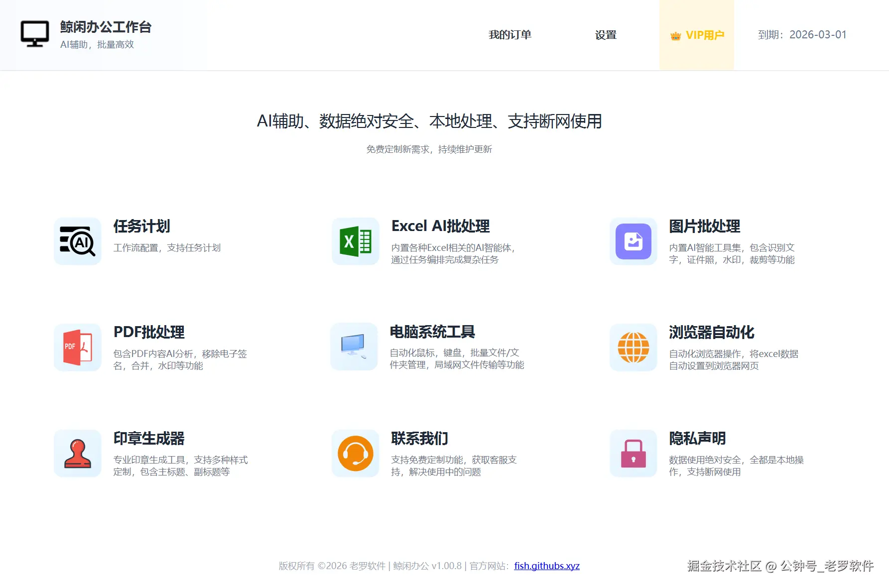Click the 数据使用绝对安全 description text

(x=737, y=466)
